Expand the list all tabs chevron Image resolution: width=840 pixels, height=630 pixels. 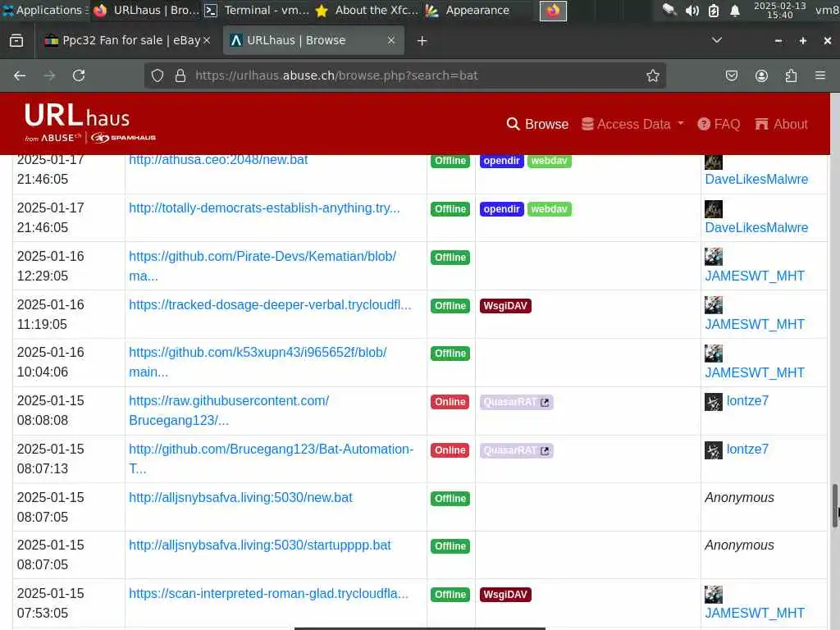(x=717, y=40)
